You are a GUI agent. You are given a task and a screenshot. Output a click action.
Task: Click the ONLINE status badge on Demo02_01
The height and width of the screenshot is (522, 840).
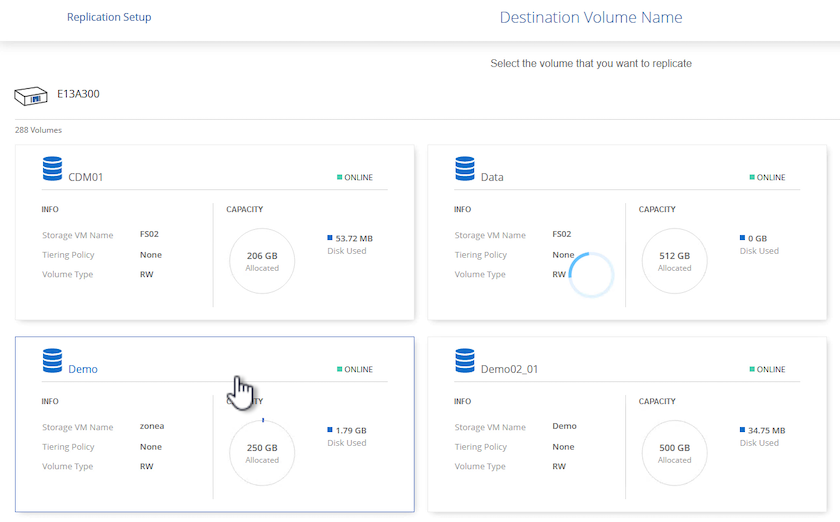point(767,370)
